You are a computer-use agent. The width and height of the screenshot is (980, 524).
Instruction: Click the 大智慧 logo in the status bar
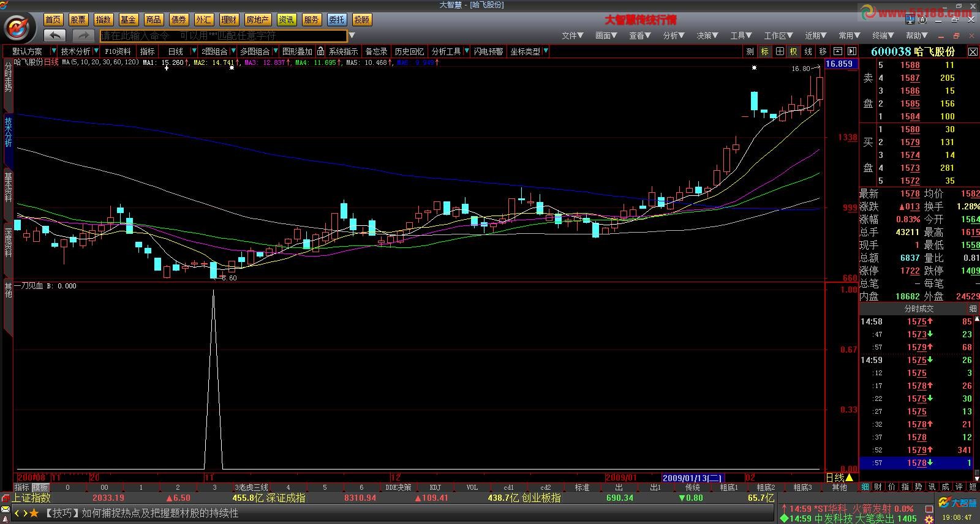point(958,503)
